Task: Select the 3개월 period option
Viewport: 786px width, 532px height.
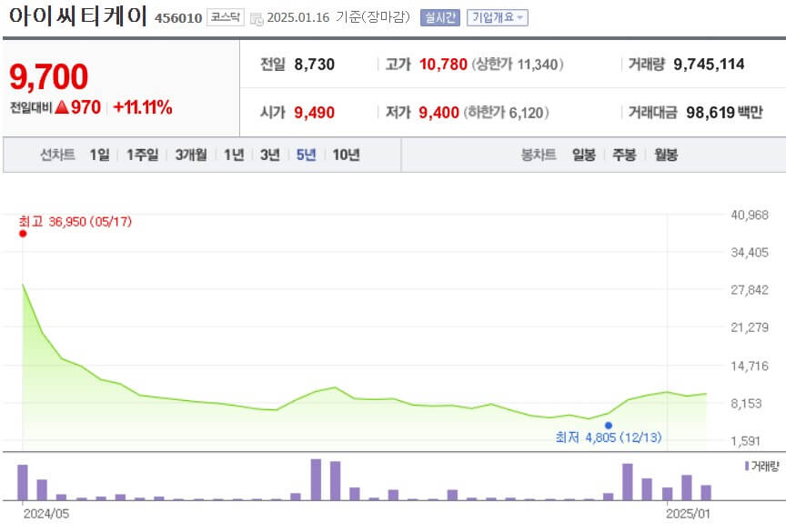Action: point(191,155)
